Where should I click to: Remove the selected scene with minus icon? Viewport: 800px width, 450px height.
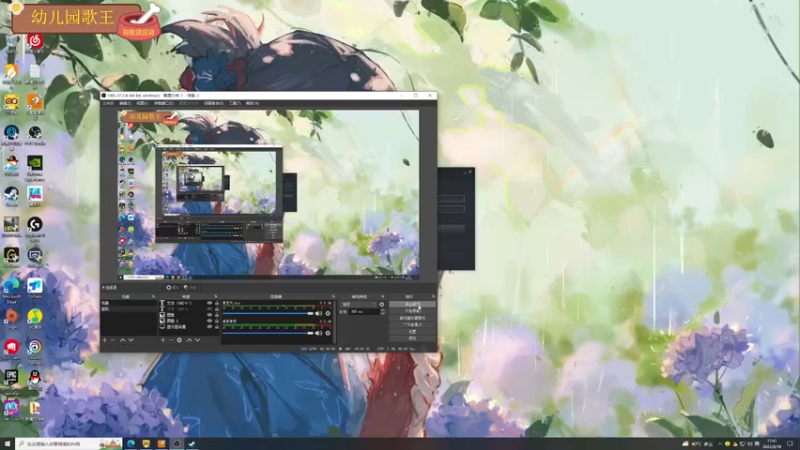click(x=113, y=340)
